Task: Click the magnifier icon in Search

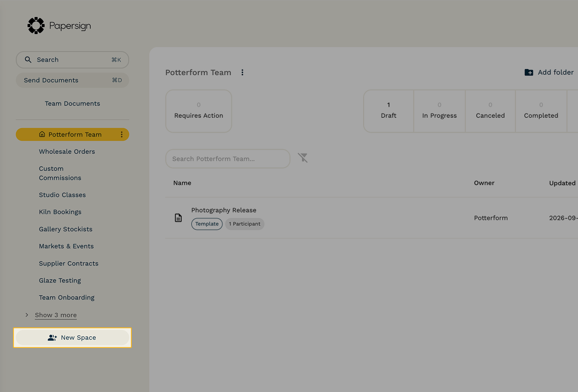Action: pyautogui.click(x=28, y=60)
